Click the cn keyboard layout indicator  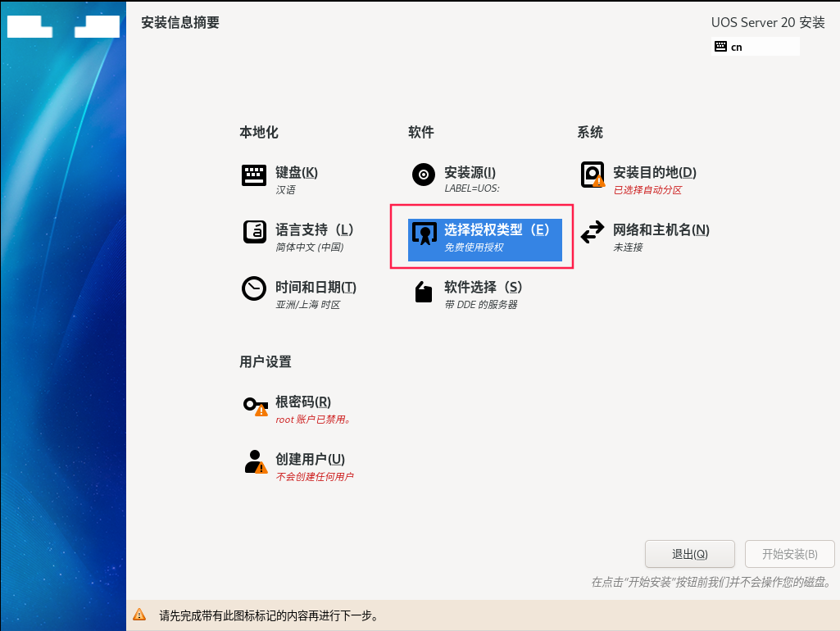[x=756, y=47]
